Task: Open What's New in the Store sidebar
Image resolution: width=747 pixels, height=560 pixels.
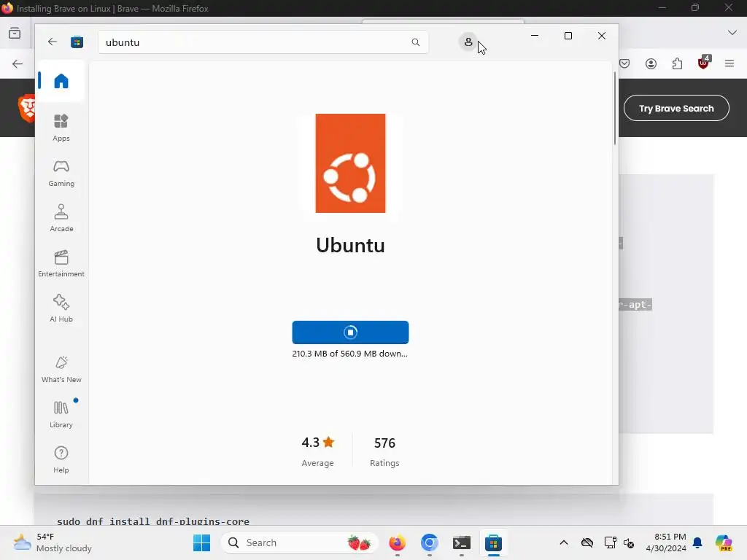Action: [61, 369]
